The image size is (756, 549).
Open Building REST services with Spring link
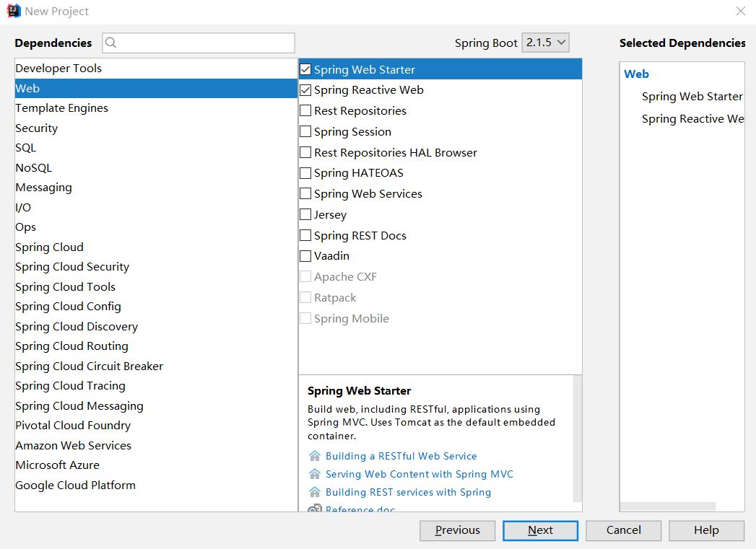coord(409,492)
